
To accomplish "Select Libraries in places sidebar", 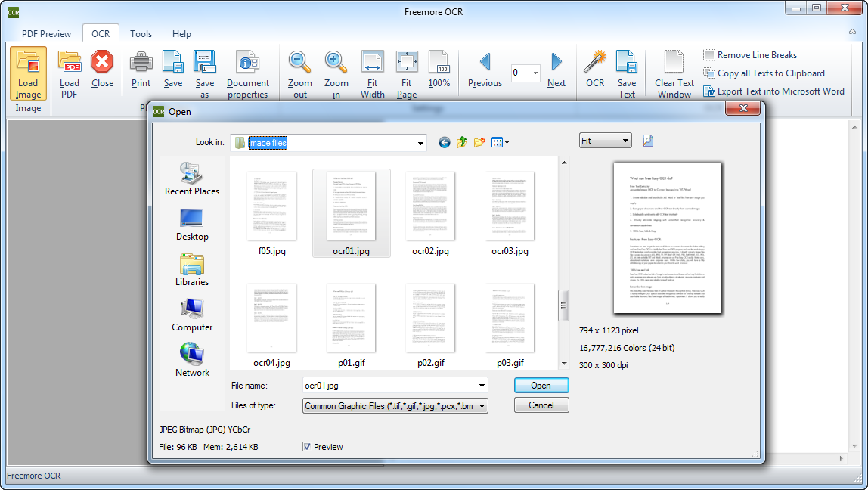I will 192,270.
